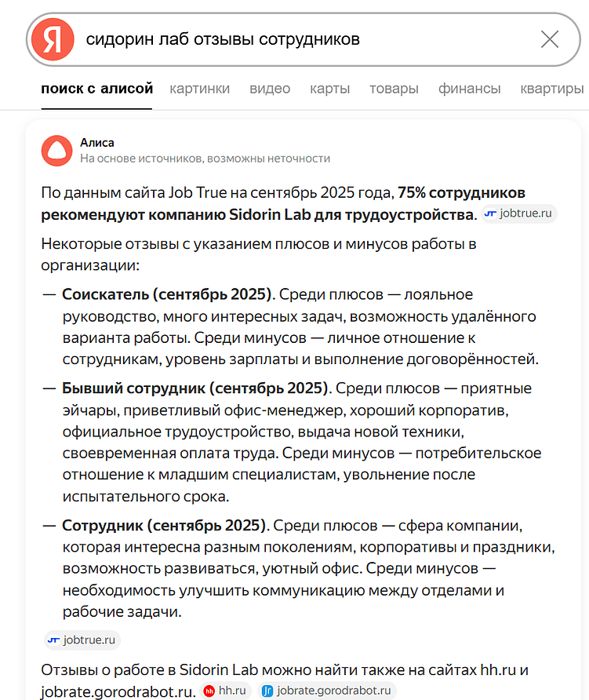Viewport: 589px width, 700px height.
Task: Click the Alice assistant avatar icon
Action: [56, 150]
